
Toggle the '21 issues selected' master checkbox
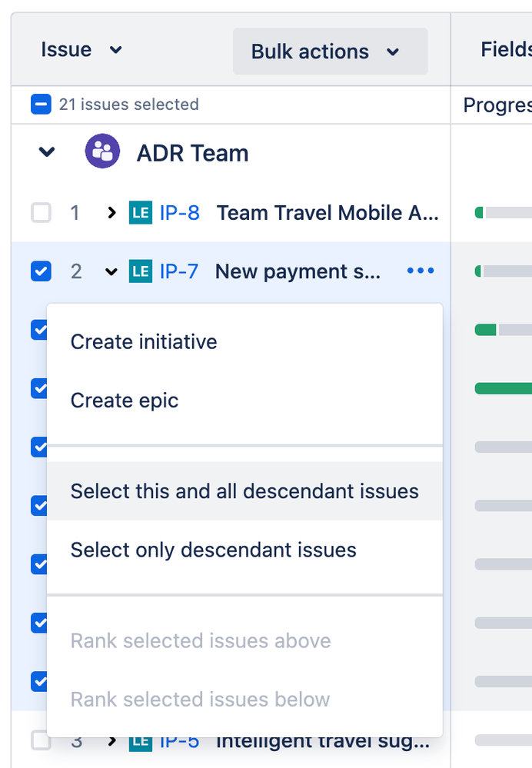click(42, 105)
